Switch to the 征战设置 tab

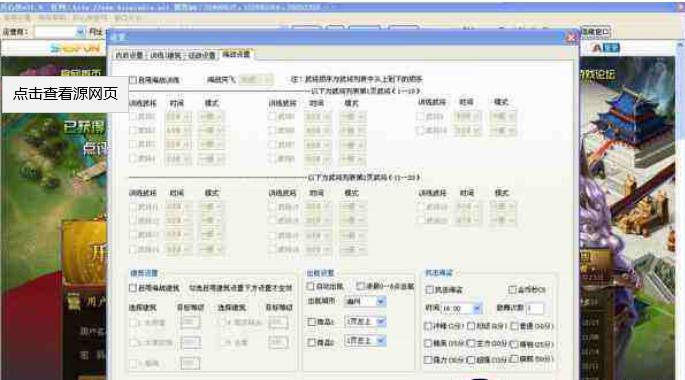coord(201,55)
